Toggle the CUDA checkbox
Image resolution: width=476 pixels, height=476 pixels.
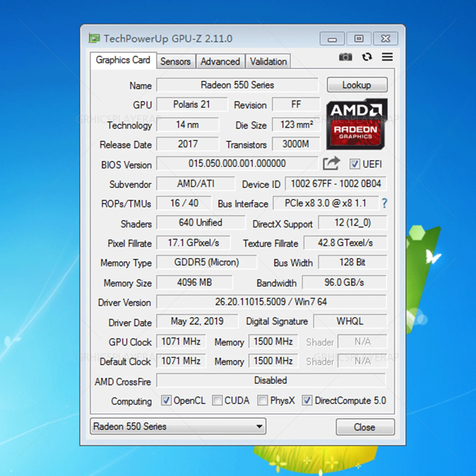point(217,400)
